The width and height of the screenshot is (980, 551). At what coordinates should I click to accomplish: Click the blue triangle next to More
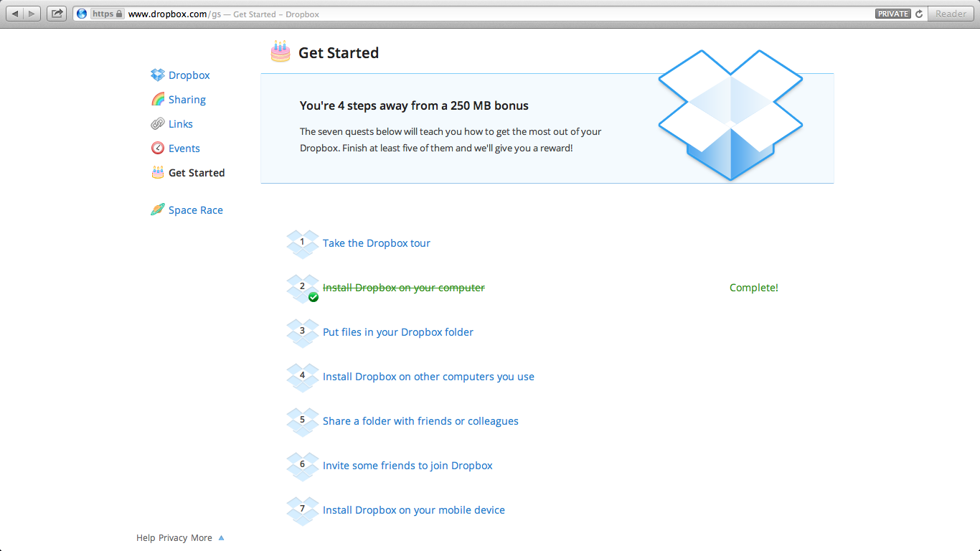(x=221, y=537)
